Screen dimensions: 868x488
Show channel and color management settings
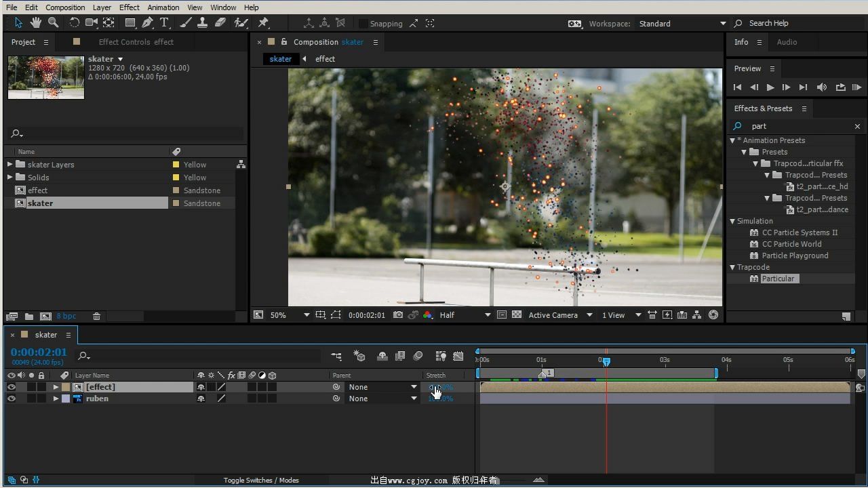pyautogui.click(x=427, y=315)
